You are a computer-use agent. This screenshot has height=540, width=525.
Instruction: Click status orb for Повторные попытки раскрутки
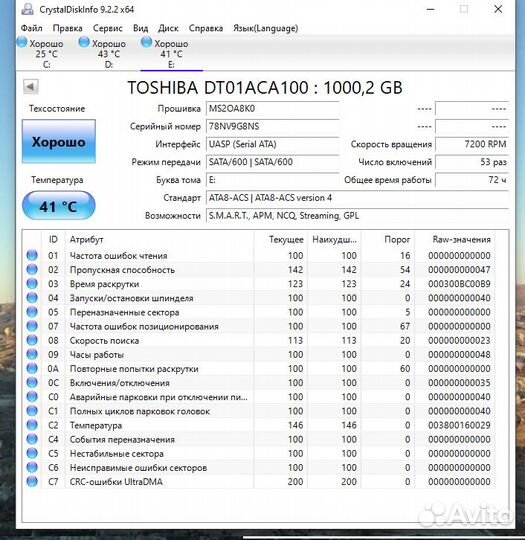(x=32, y=368)
